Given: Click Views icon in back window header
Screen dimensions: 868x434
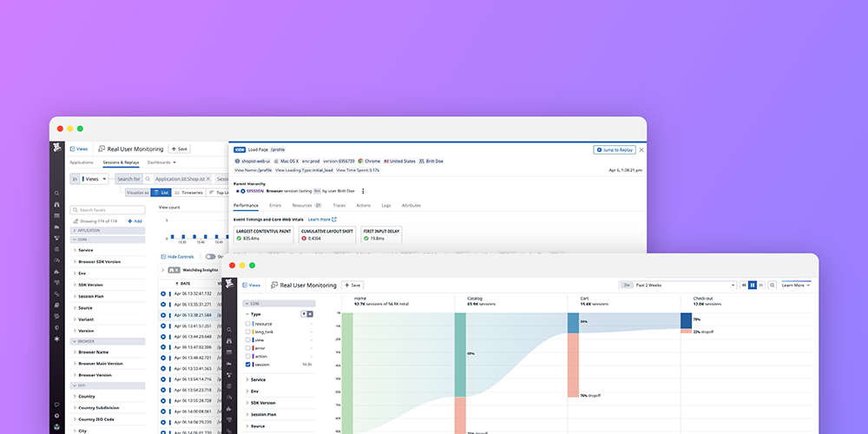Looking at the screenshot, I should pos(73,149).
